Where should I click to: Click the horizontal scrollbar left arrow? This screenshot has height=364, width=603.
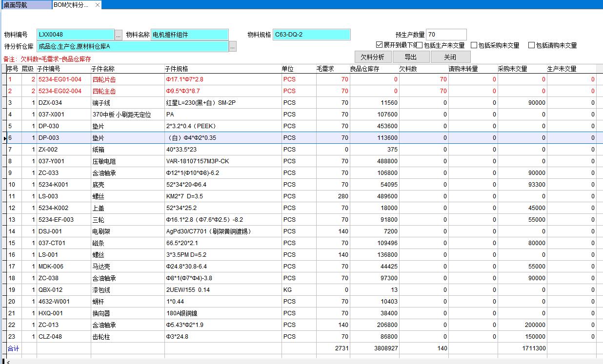point(7,362)
